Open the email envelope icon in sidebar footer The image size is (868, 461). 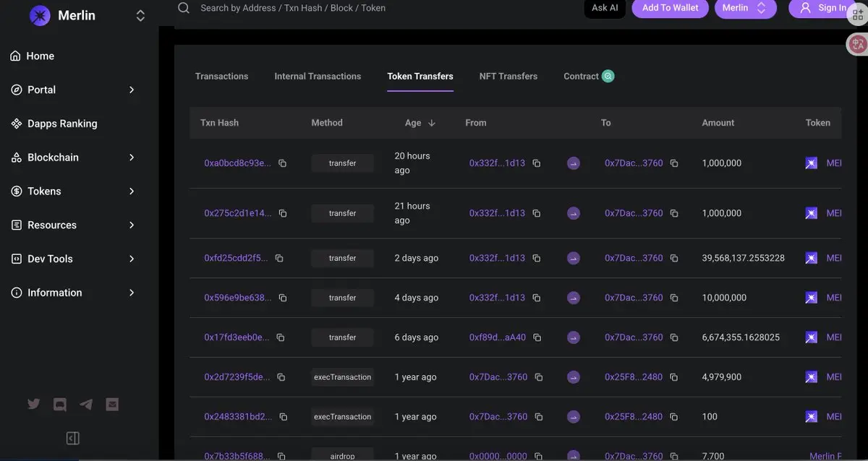point(112,405)
